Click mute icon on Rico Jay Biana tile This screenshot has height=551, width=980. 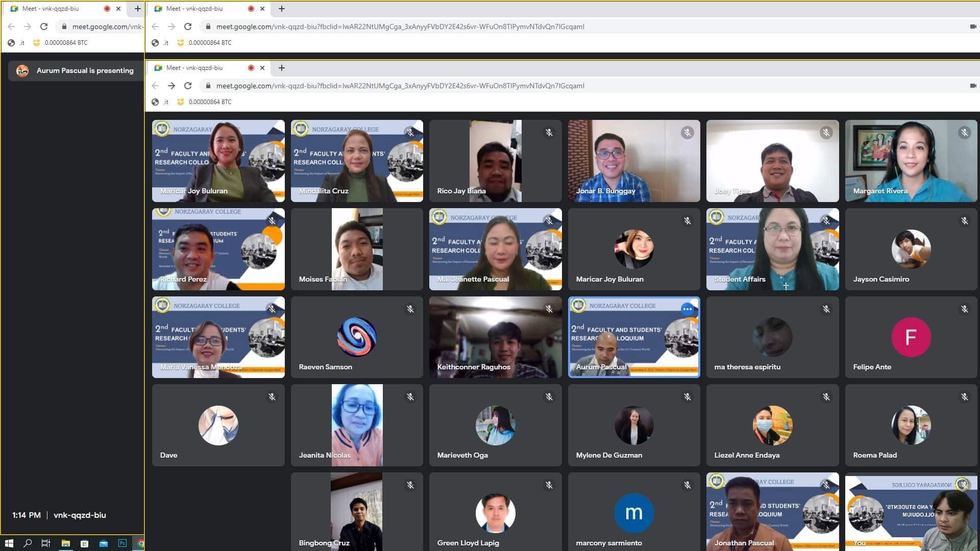(x=549, y=133)
